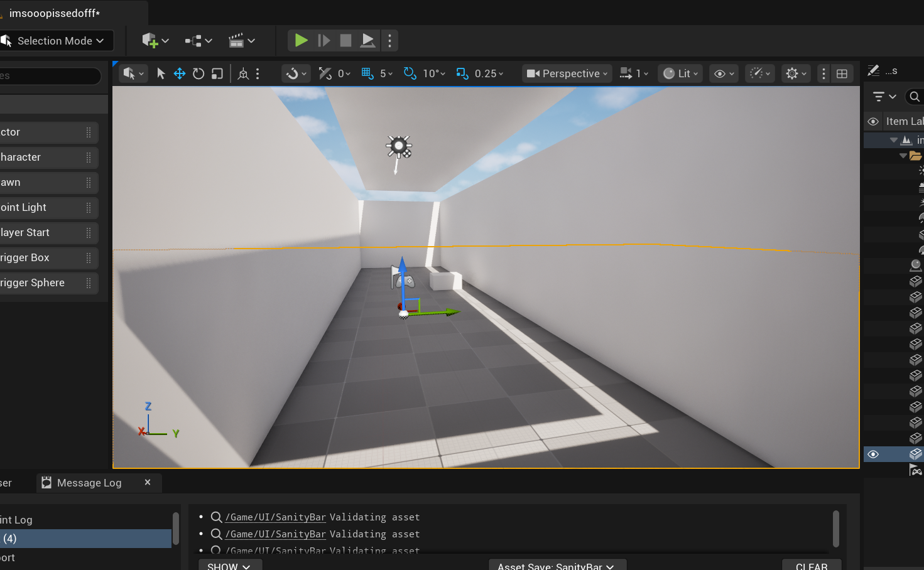
Task: Toggle visibility of the highlighted Outliner actor
Action: [x=873, y=454]
